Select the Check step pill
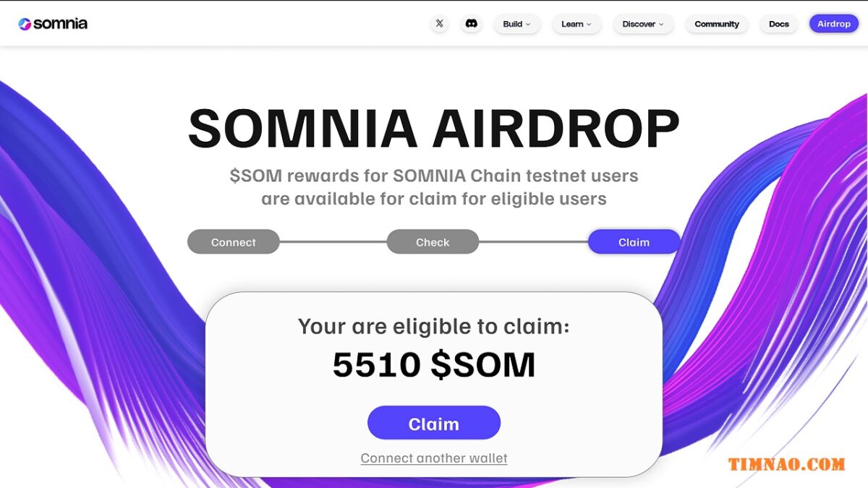Screen dimensions: 868x488 pos(433,242)
